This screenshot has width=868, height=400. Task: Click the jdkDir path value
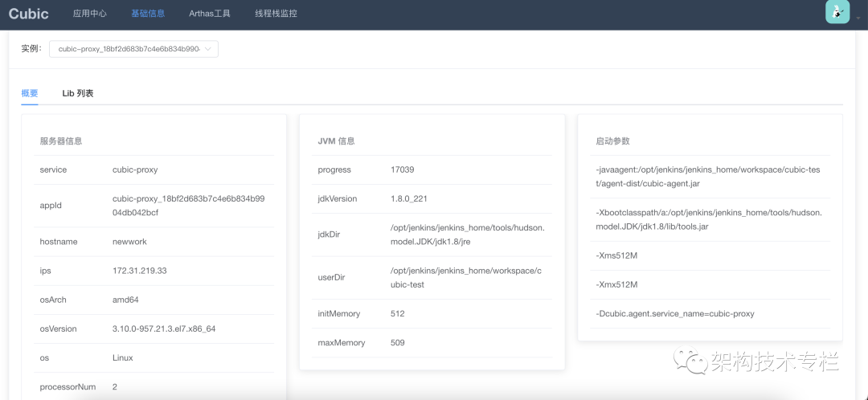click(x=467, y=234)
